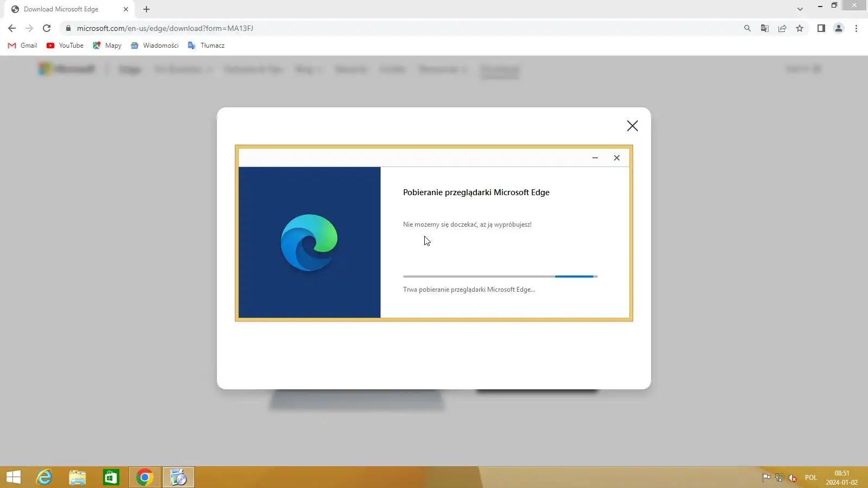Screen dimensions: 868x488
Task: Switch to the Edge installer taskbar icon
Action: (178, 478)
